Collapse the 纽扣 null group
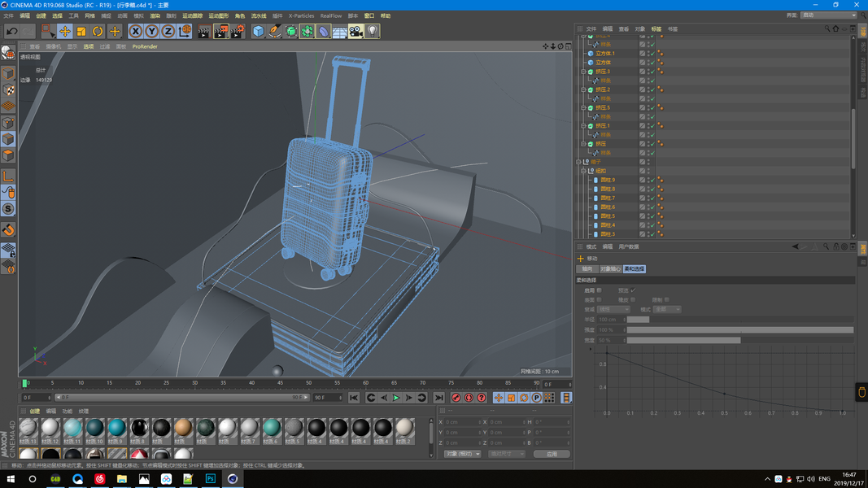This screenshot has width=868, height=488. pyautogui.click(x=583, y=171)
